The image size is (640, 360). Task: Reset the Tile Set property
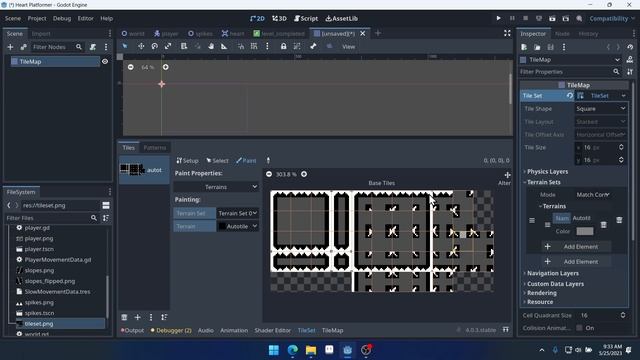coord(570,96)
